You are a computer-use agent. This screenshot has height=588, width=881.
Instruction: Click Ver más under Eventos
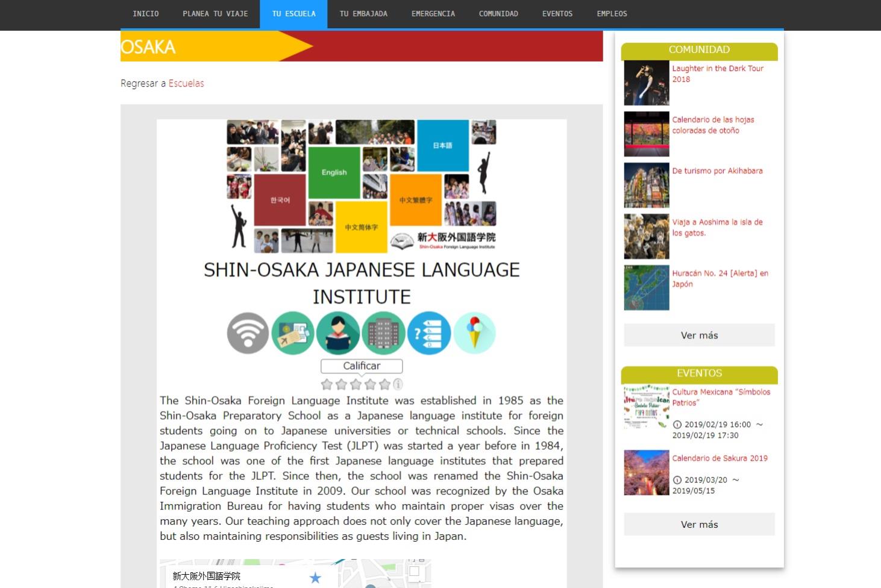[x=699, y=524]
